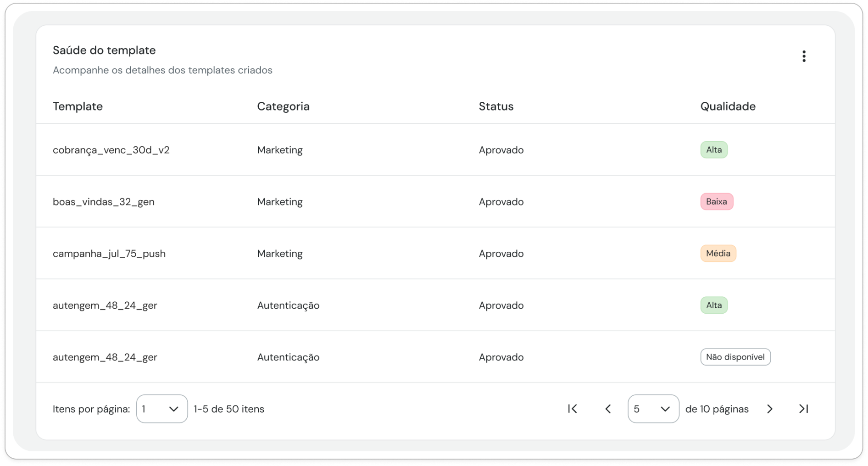This screenshot has height=466, width=868.
Task: Go to the next page
Action: coord(770,409)
